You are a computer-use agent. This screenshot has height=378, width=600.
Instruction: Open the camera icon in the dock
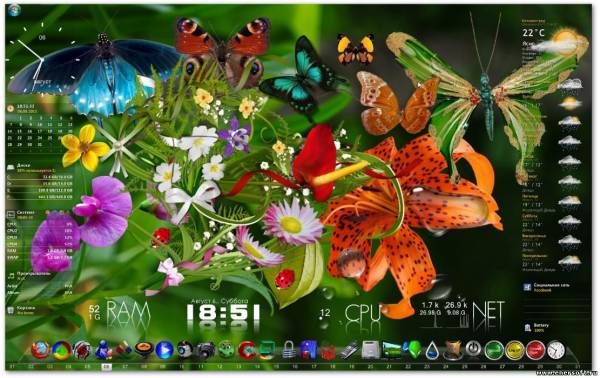(206, 350)
